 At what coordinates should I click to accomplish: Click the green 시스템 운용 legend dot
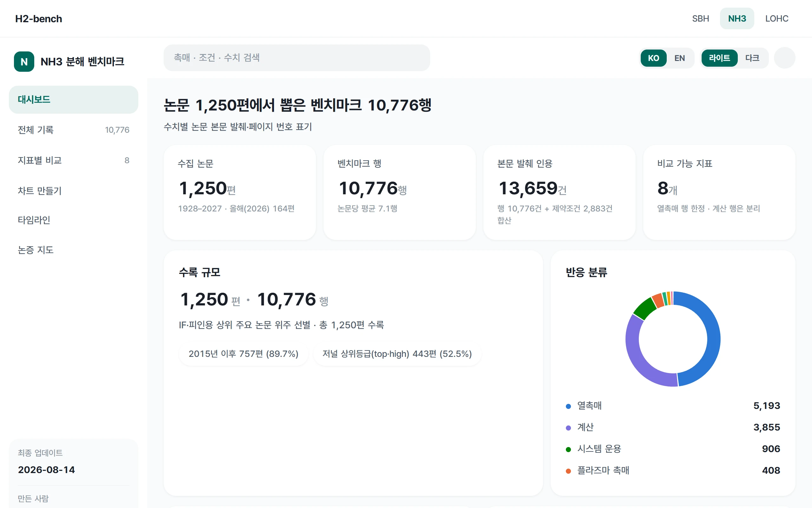click(568, 450)
